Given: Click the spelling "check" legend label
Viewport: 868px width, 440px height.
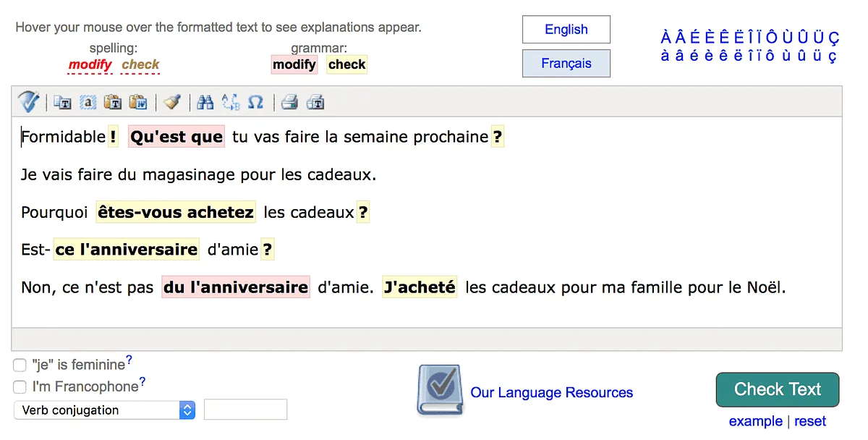Looking at the screenshot, I should click(140, 64).
